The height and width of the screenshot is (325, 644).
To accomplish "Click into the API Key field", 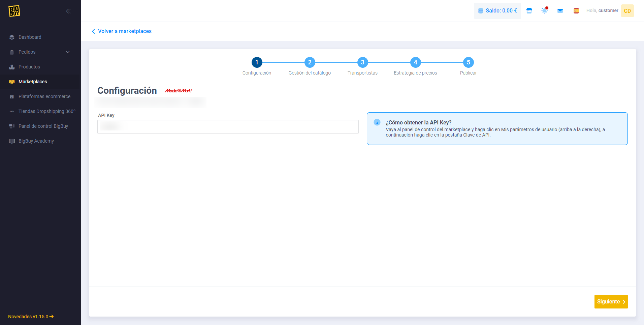I will click(x=228, y=127).
